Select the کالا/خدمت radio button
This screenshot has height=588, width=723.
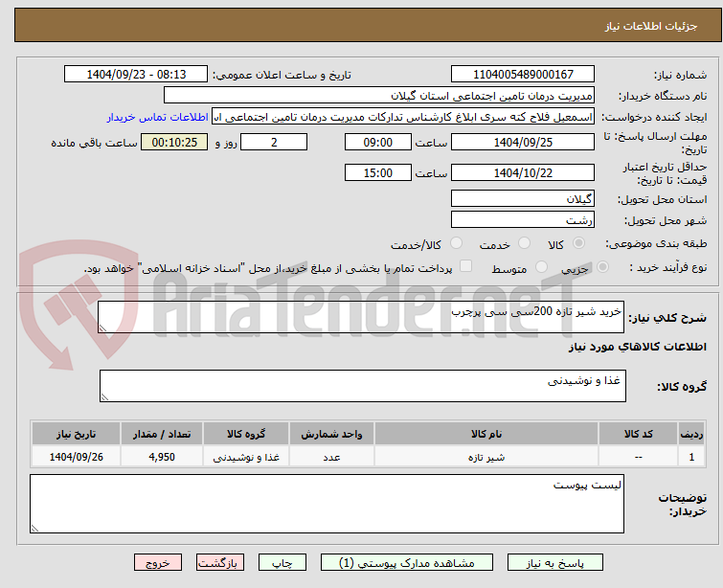click(x=456, y=243)
